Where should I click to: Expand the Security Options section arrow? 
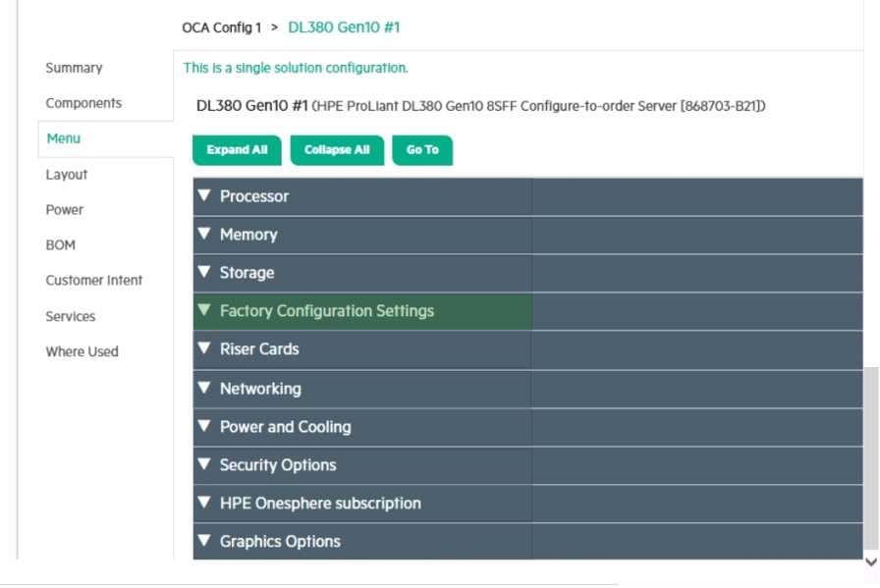(x=204, y=465)
